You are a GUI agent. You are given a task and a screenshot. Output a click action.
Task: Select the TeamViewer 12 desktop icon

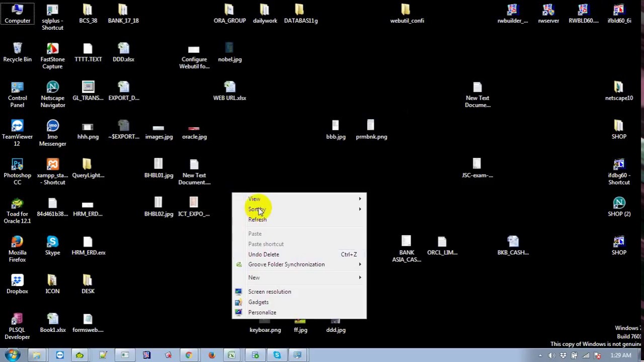tap(18, 134)
